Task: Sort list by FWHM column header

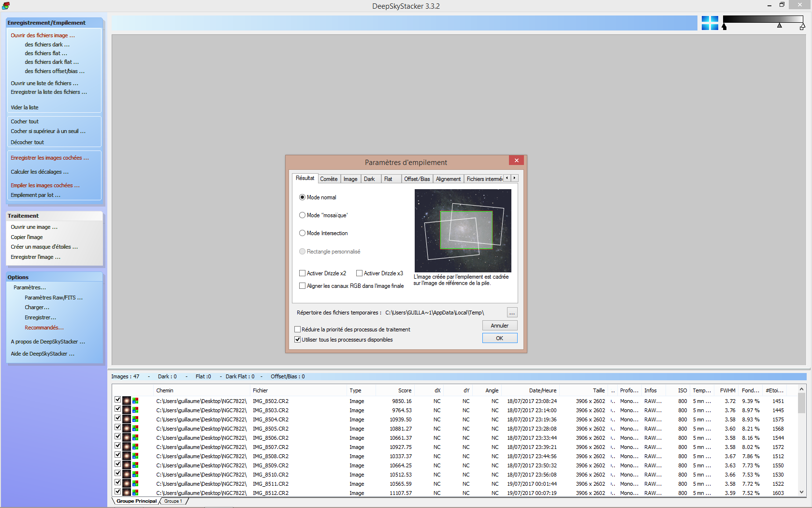Action: click(x=727, y=390)
